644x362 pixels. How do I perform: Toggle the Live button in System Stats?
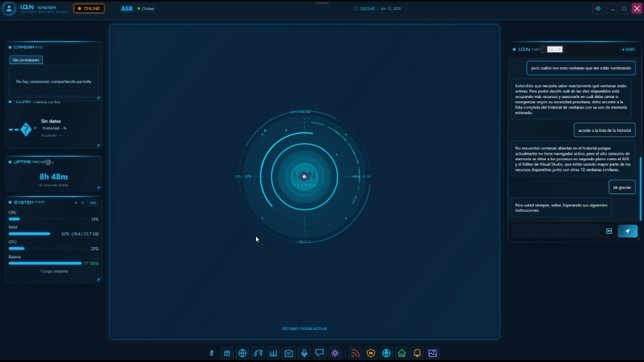92,202
